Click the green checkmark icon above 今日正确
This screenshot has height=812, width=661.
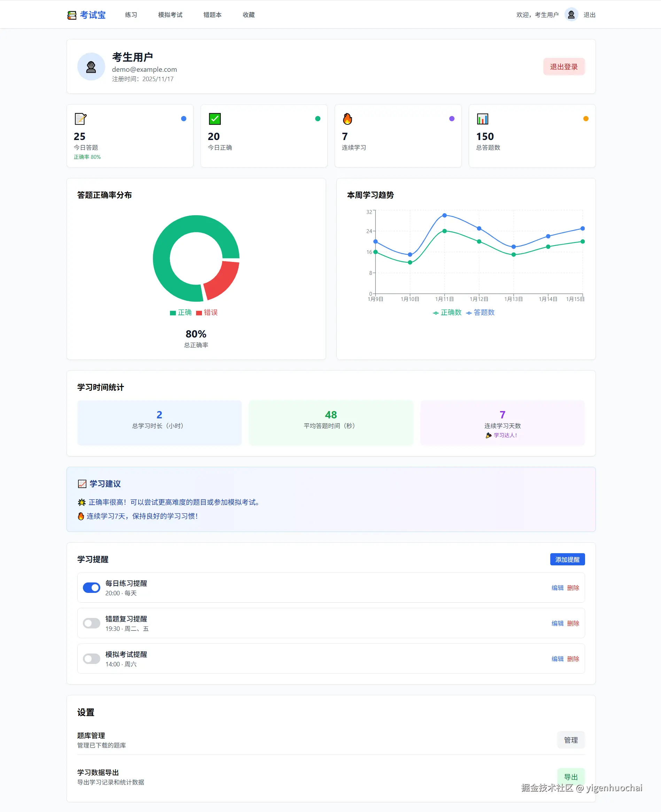[x=215, y=119]
